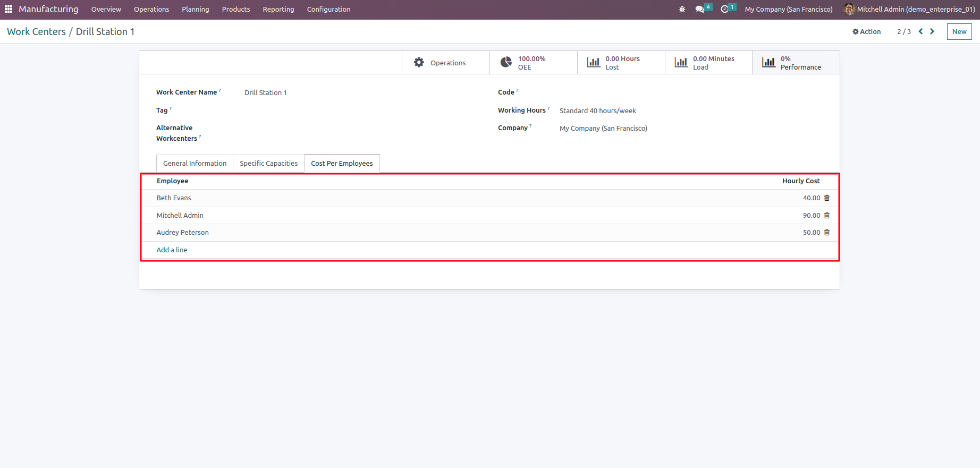Viewport: 980px width, 468px height.
Task: Open the Planning menu
Action: click(x=196, y=9)
